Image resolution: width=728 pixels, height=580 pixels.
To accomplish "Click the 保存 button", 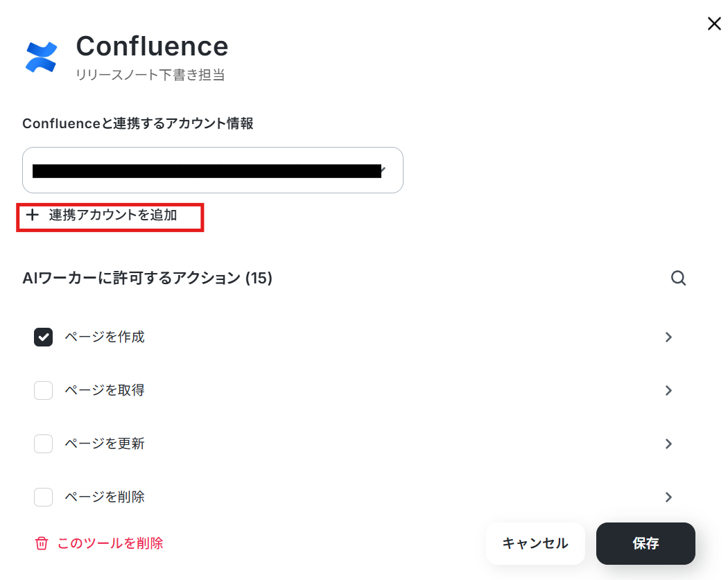I will click(645, 543).
